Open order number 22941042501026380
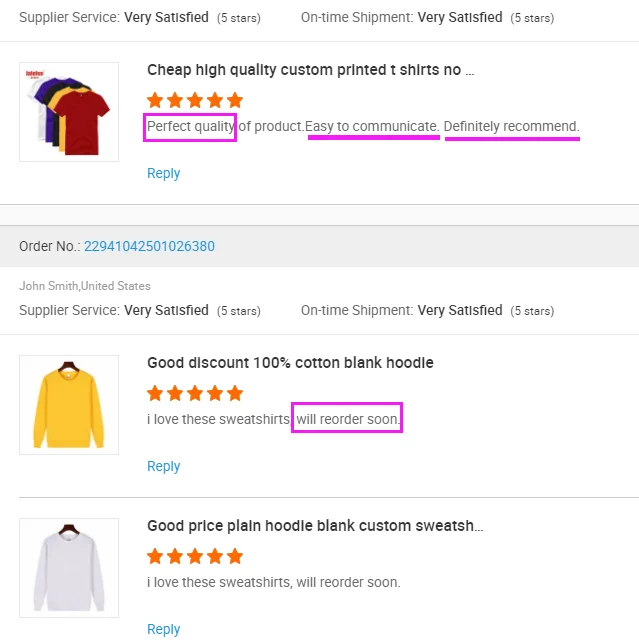Screen dimensions: 639x644 pos(149,246)
